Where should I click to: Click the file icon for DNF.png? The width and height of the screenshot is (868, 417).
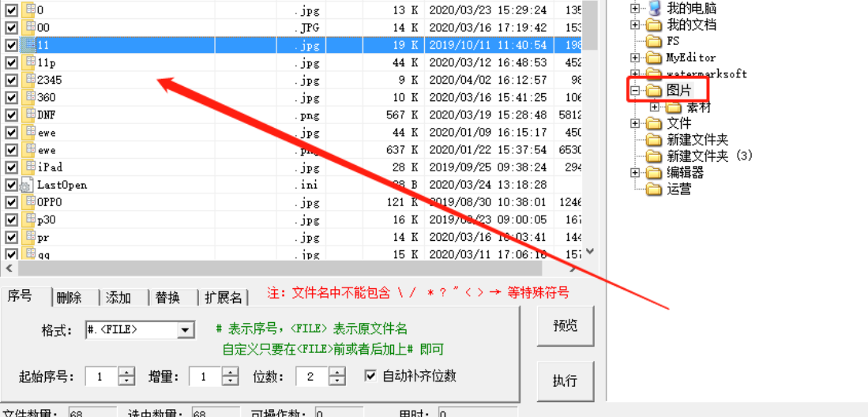[28, 115]
